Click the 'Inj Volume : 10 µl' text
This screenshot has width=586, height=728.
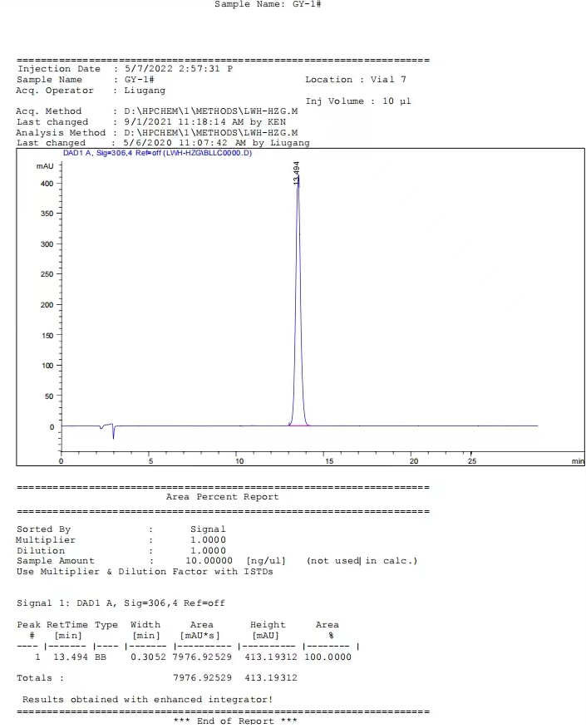click(x=357, y=101)
